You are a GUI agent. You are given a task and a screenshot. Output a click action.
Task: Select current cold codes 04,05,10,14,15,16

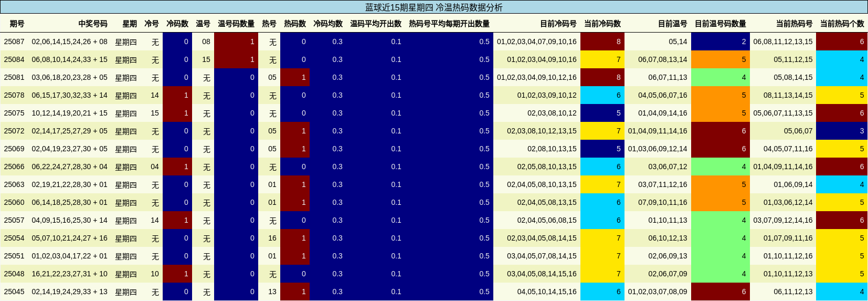pos(547,292)
